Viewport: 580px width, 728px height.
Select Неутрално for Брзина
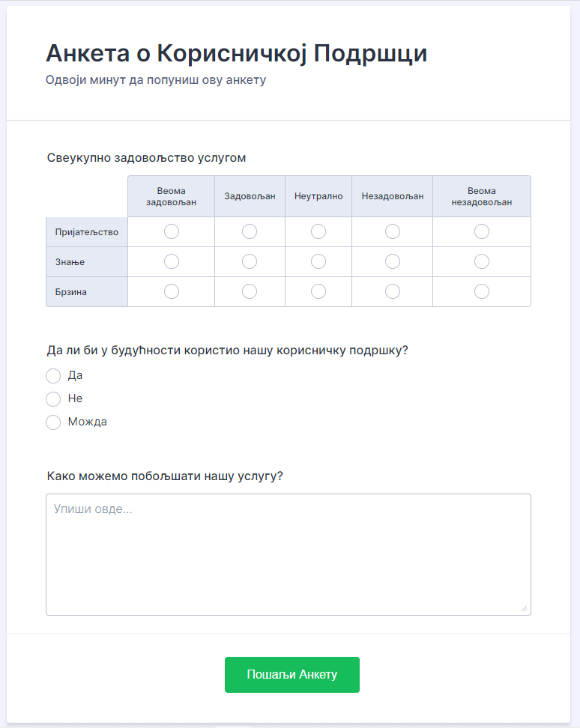318,291
